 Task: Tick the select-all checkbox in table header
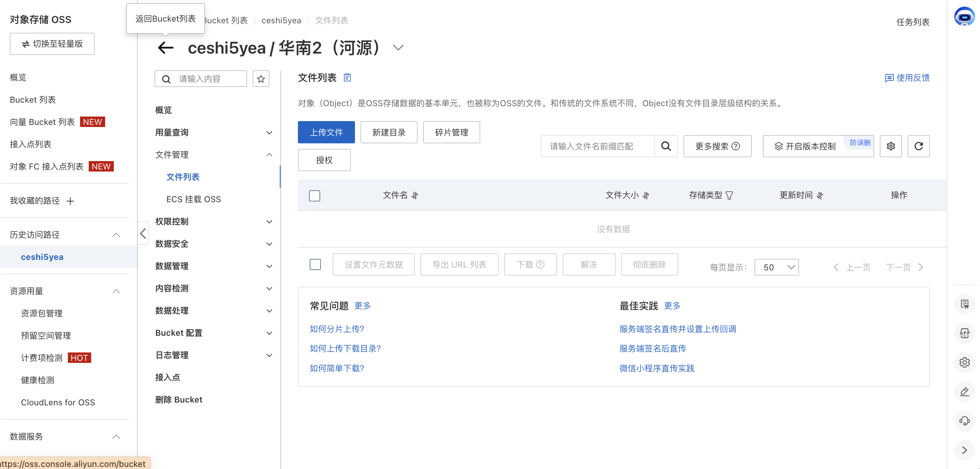pyautogui.click(x=314, y=196)
